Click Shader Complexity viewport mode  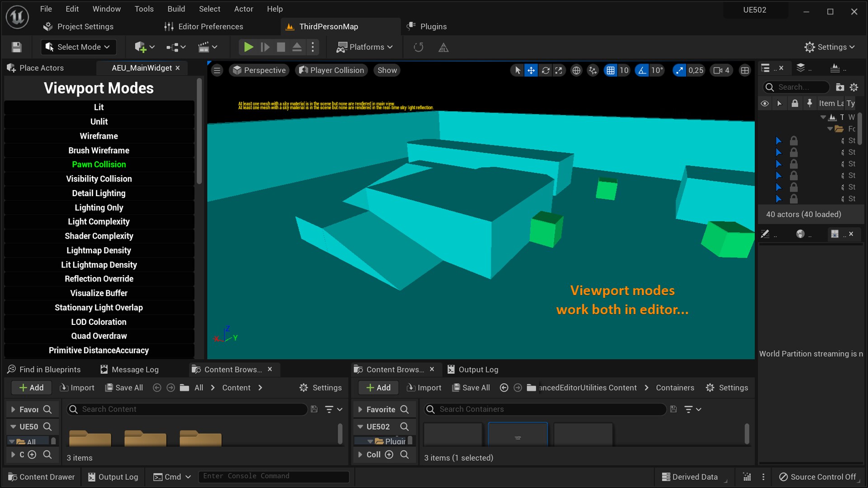point(99,236)
